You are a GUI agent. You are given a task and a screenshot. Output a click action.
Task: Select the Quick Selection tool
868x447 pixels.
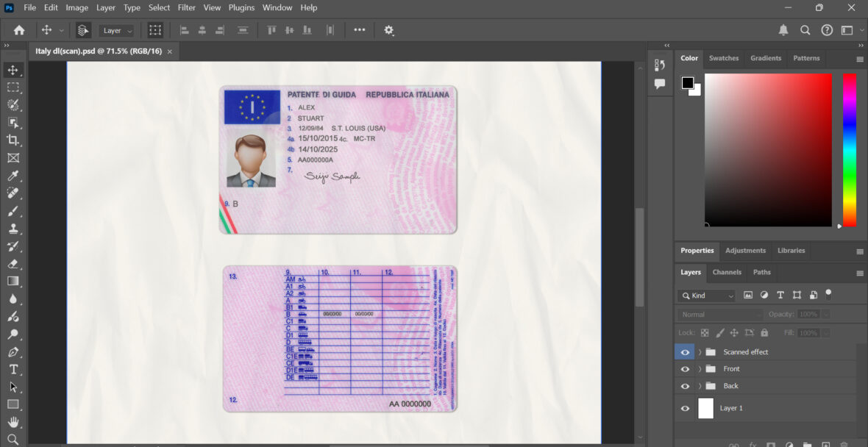[13, 105]
